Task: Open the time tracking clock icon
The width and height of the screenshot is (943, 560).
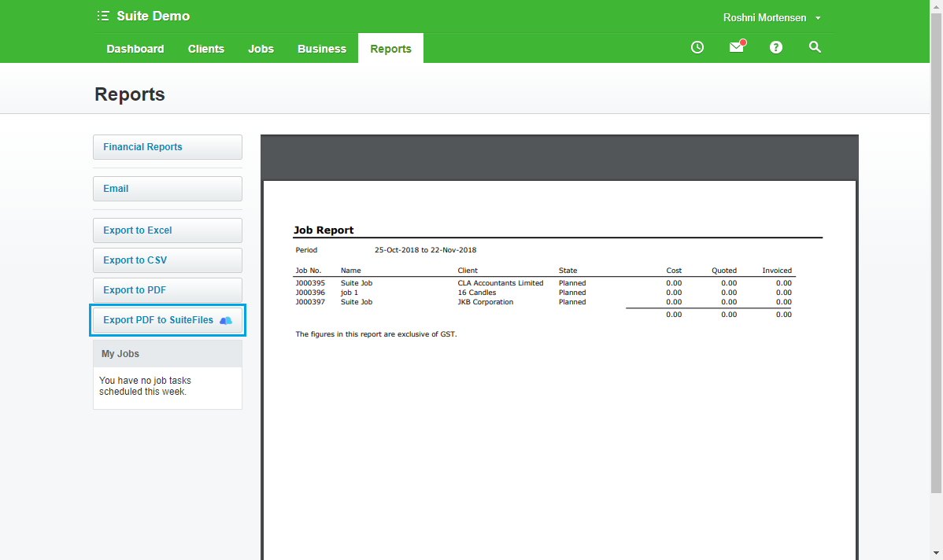Action: [x=697, y=47]
